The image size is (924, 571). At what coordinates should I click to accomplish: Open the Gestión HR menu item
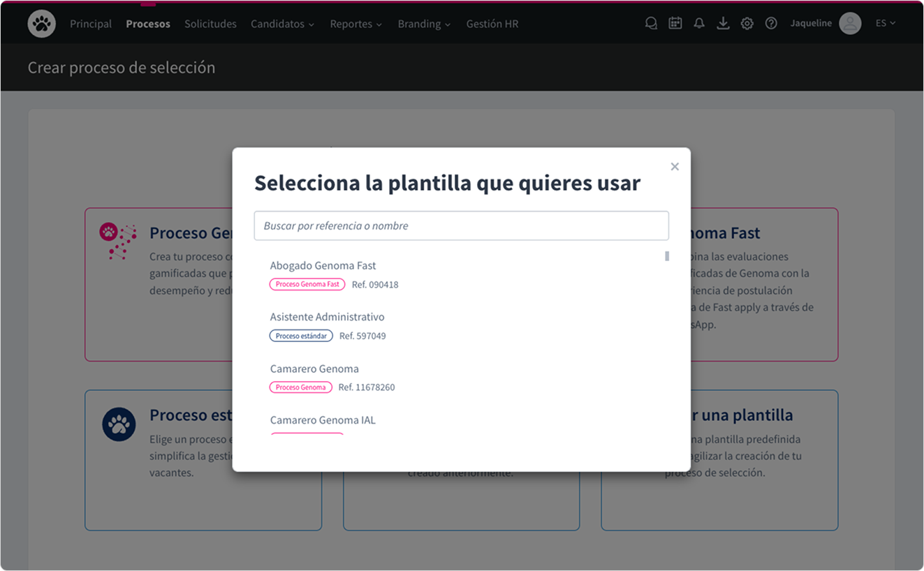(492, 23)
